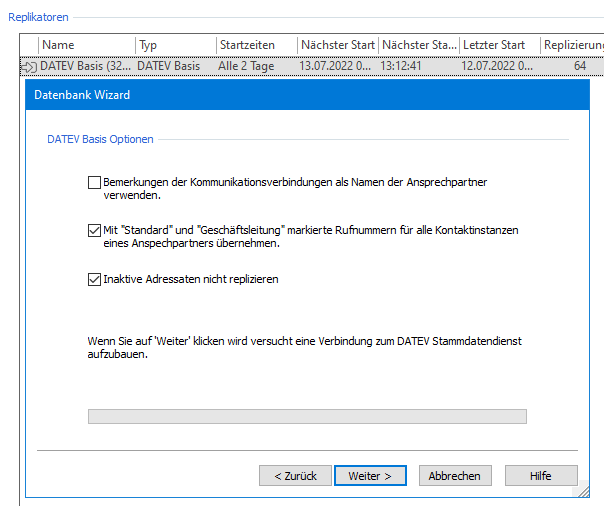Image resolution: width=604 pixels, height=506 pixels.
Task: Cancel the wizard via Abbrechen
Action: point(454,476)
